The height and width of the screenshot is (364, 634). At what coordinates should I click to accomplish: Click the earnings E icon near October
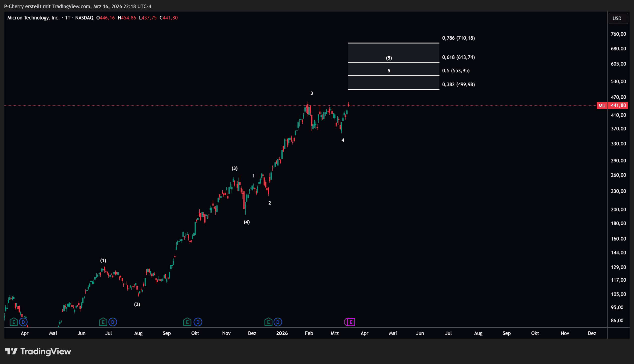click(187, 322)
